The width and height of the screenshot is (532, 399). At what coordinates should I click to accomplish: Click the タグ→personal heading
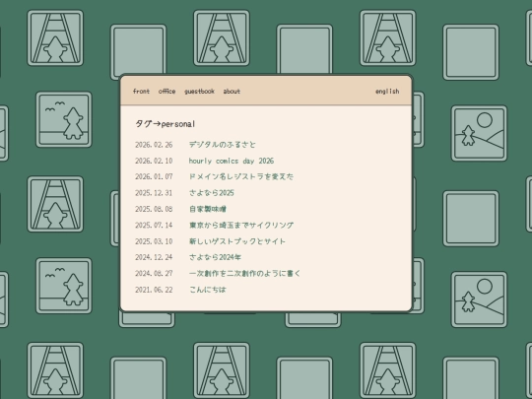coord(166,124)
